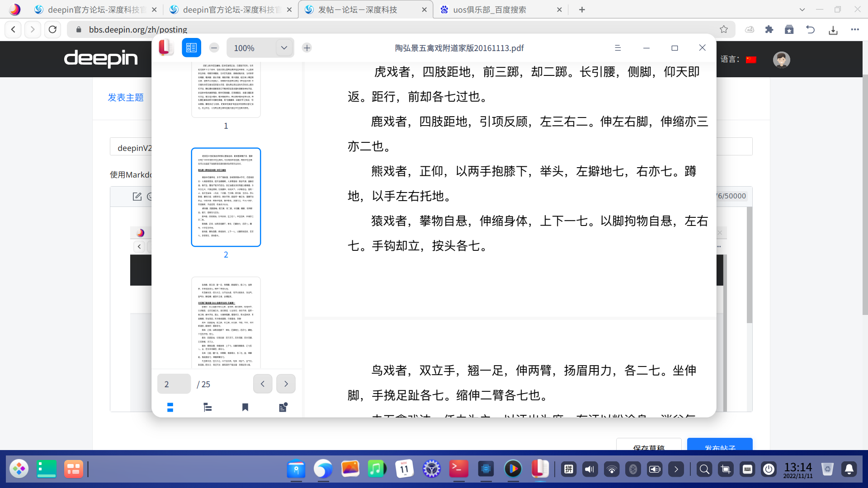
Task: Click the 保存草稿 button
Action: point(649,447)
